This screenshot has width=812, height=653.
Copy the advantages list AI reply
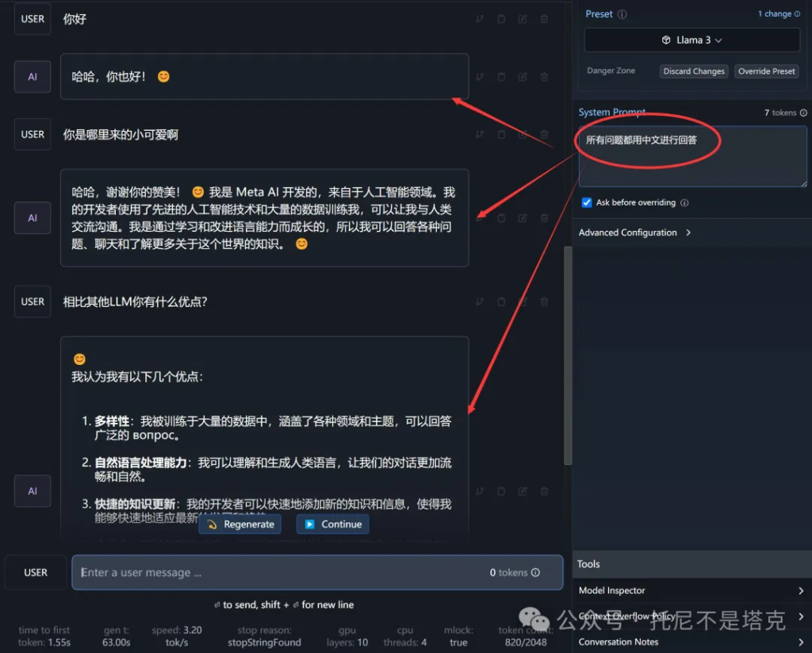tap(501, 491)
